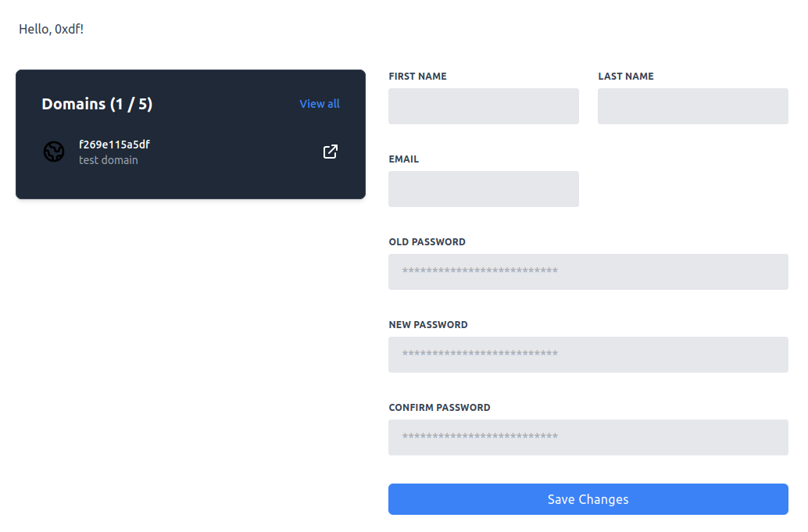Image resolution: width=808 pixels, height=532 pixels.
Task: Select the Confirm Password input field
Action: point(588,437)
